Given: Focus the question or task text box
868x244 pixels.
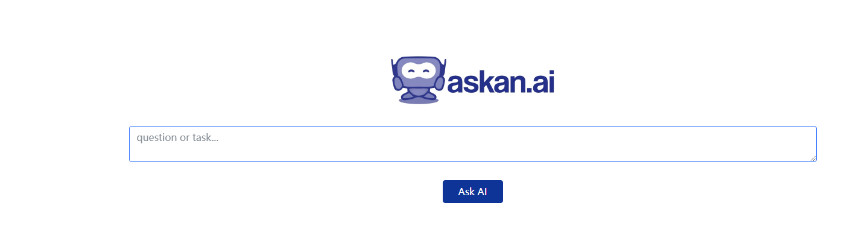Looking at the screenshot, I should coord(473,144).
